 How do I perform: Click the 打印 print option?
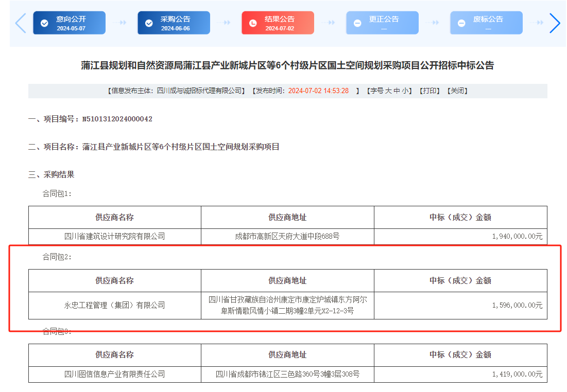pyautogui.click(x=429, y=91)
